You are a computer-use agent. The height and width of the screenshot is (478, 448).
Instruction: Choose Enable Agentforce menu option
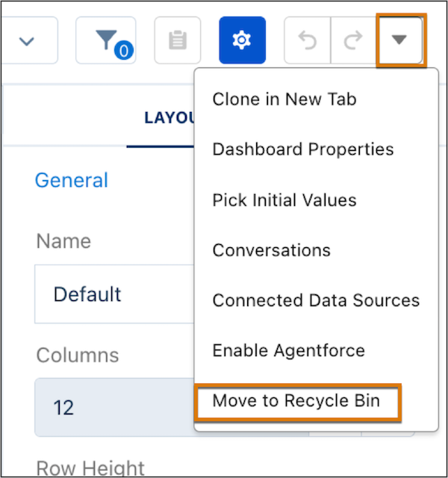289,350
